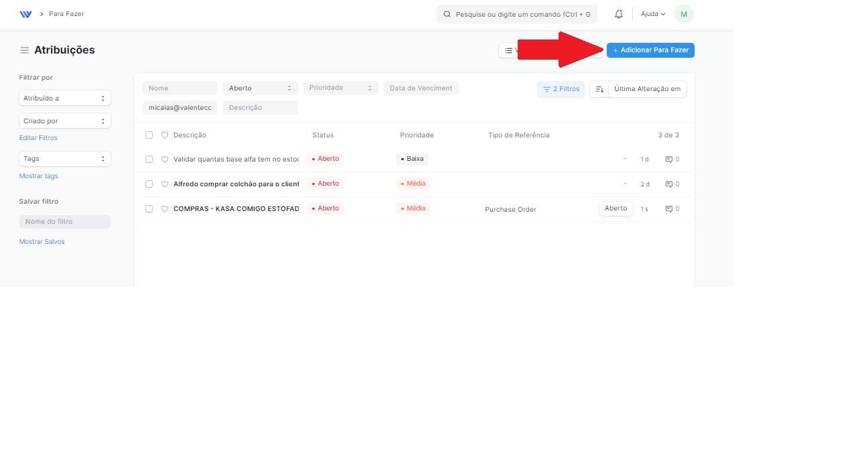Select all rows with header checkbox
The width and height of the screenshot is (868, 453).
point(149,135)
